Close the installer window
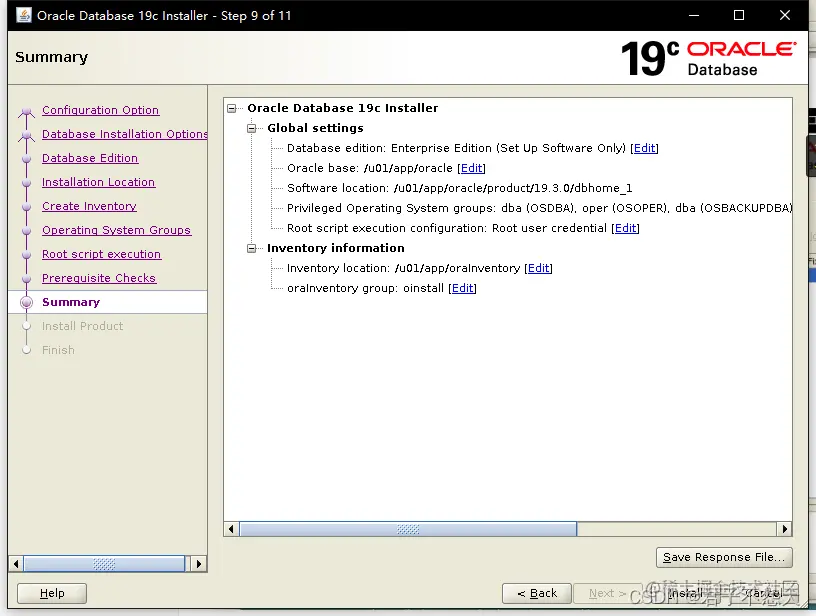The width and height of the screenshot is (816, 616). [x=785, y=15]
